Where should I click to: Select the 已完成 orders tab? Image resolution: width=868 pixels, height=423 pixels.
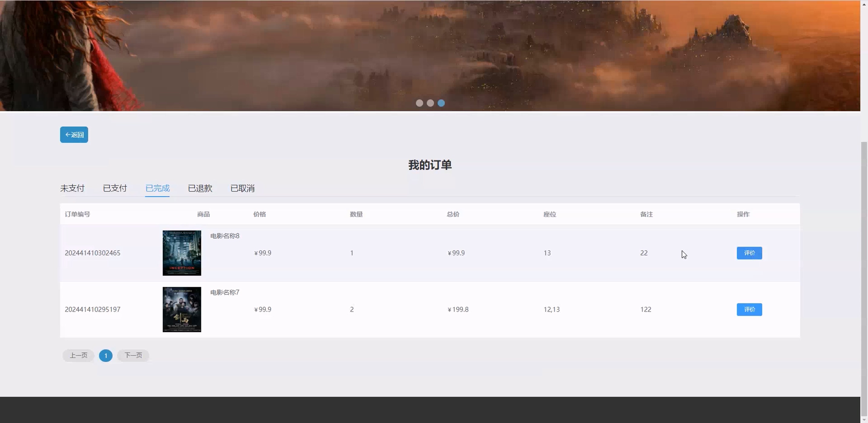(x=157, y=188)
